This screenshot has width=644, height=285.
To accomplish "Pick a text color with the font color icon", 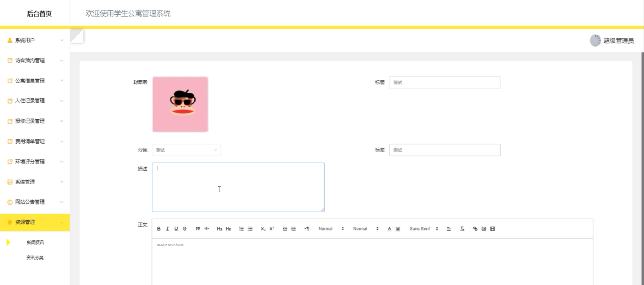I will point(389,229).
